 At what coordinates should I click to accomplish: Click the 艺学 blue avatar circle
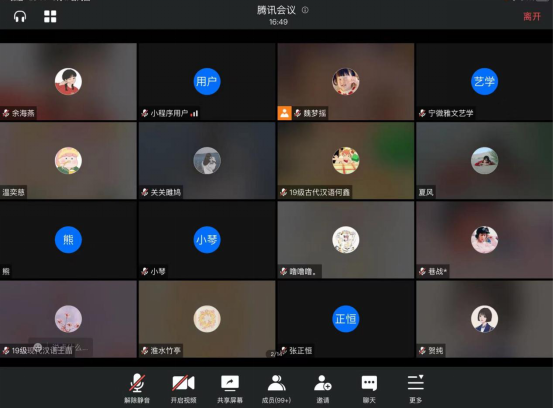point(484,82)
